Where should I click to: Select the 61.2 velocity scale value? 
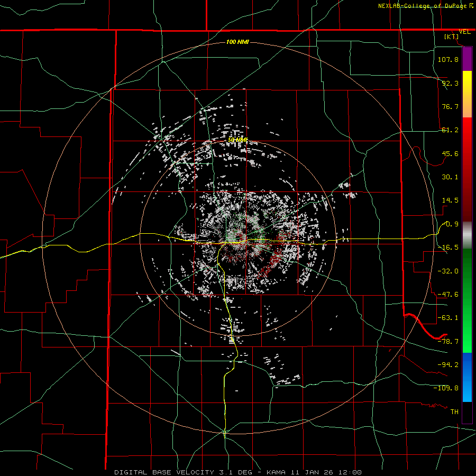tap(450, 130)
